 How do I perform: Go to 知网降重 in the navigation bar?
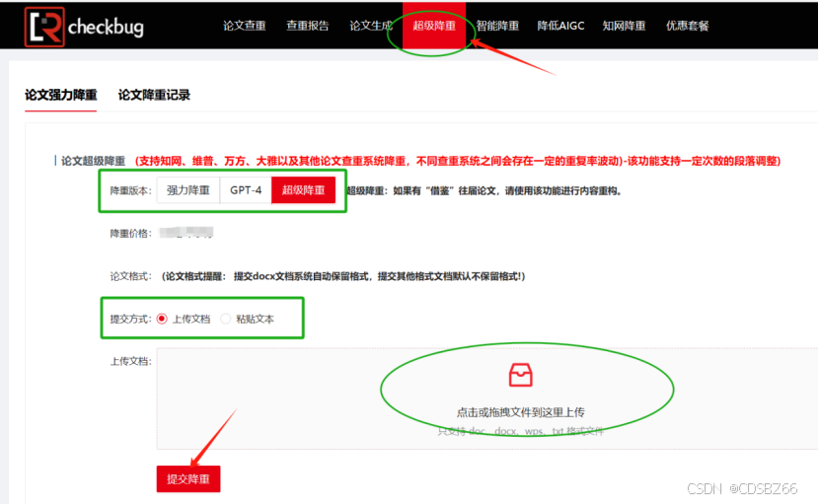coord(624,26)
